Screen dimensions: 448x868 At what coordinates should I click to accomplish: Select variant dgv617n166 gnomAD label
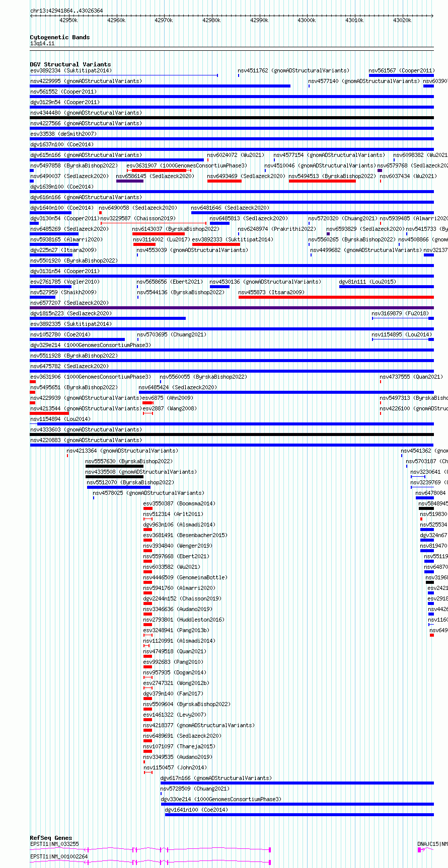tap(216, 778)
